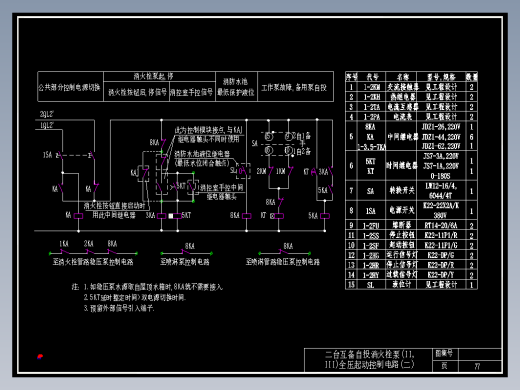The width and height of the screenshot is (520, 390).
Task: Select the header cell '公共部分控制电源切换'
Action: (69, 87)
